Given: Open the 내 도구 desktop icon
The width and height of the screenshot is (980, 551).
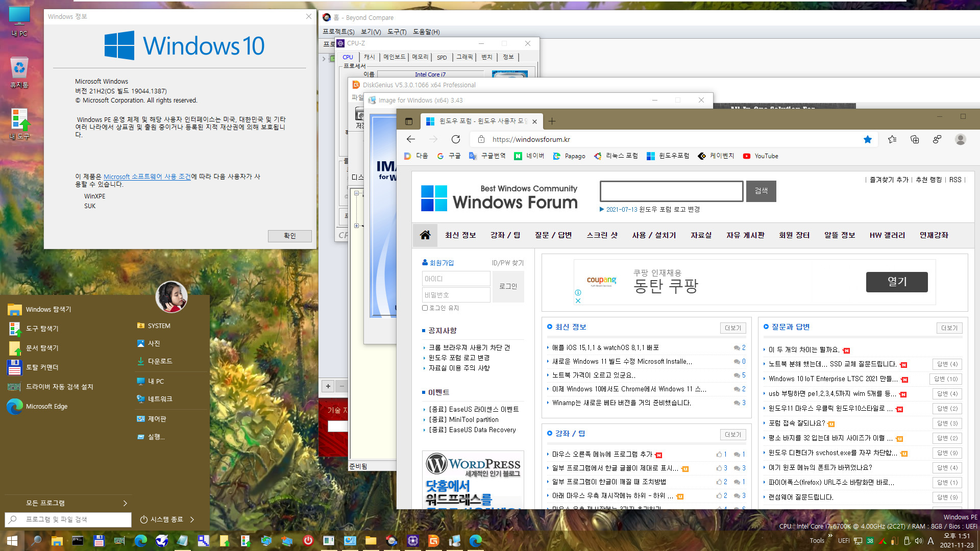Looking at the screenshot, I should (19, 124).
